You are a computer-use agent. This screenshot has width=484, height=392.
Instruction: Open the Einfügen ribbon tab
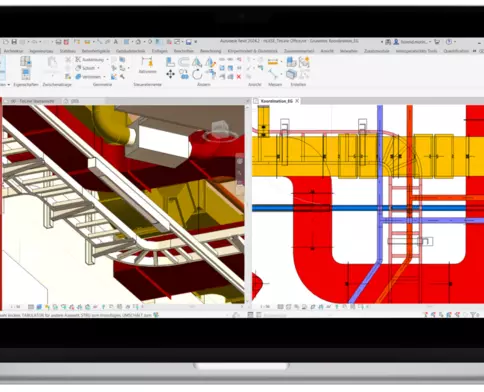coord(159,51)
